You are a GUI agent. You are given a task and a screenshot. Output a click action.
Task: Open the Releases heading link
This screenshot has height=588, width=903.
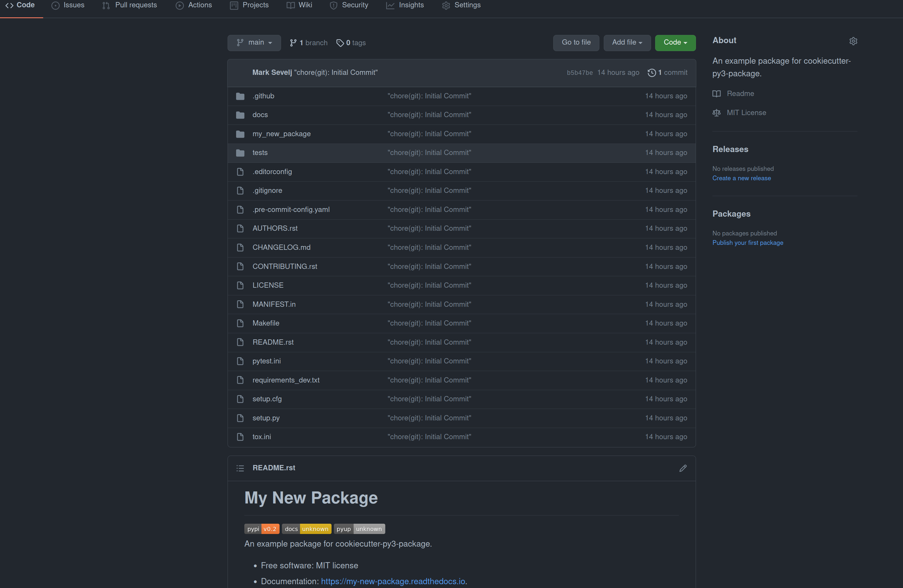730,149
